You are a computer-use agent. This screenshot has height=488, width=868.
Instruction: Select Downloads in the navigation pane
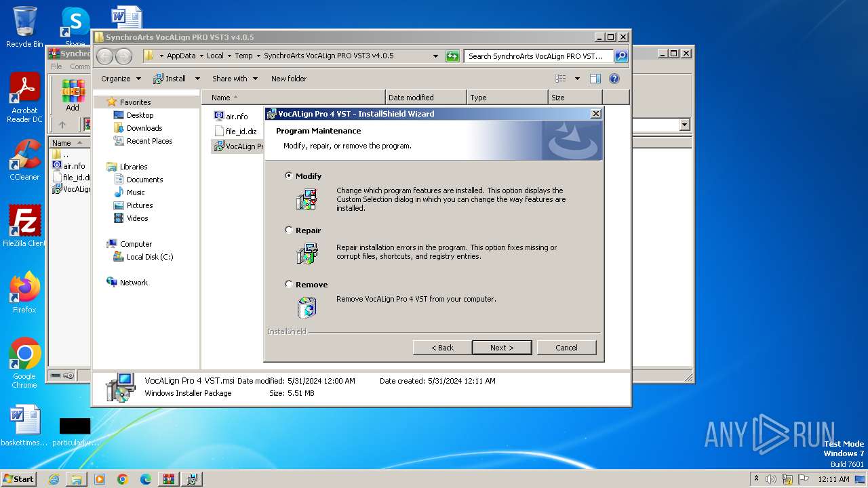(x=144, y=128)
